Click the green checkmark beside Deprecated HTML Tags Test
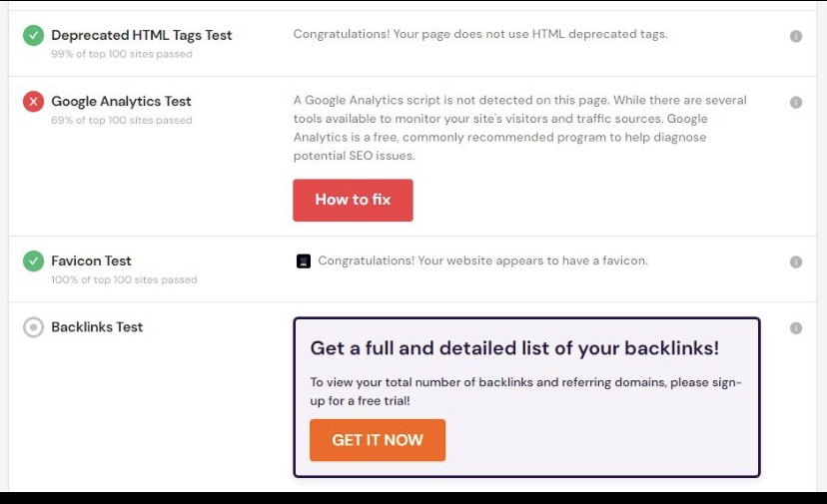The height and width of the screenshot is (504, 827). pyautogui.click(x=33, y=35)
